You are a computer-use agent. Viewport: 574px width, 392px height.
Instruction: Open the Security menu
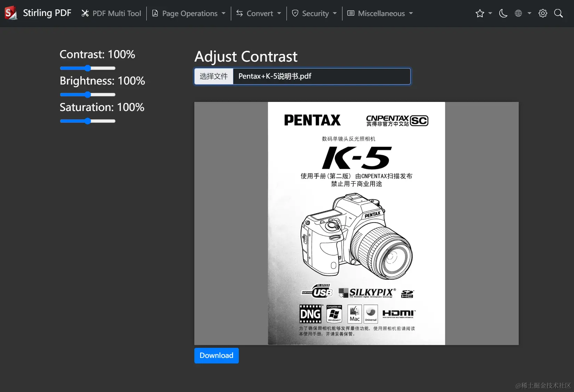tap(314, 13)
